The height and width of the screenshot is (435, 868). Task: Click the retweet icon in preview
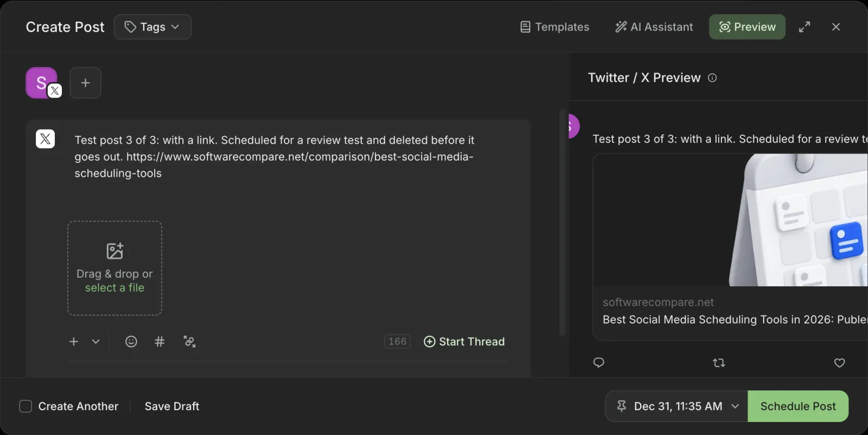(x=719, y=363)
